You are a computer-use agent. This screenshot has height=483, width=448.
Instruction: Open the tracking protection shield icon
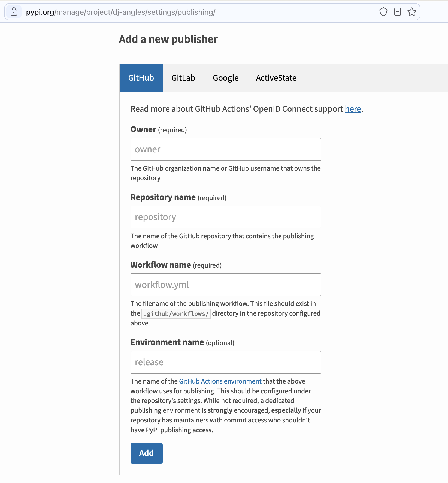(x=383, y=12)
